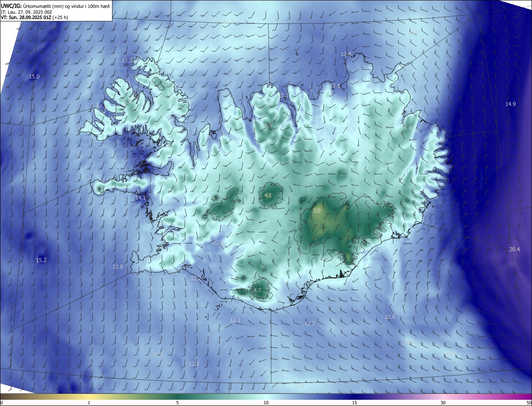Screen dimensions: 532x406
Task: Click the 13.3 value label
Action: 127,61
